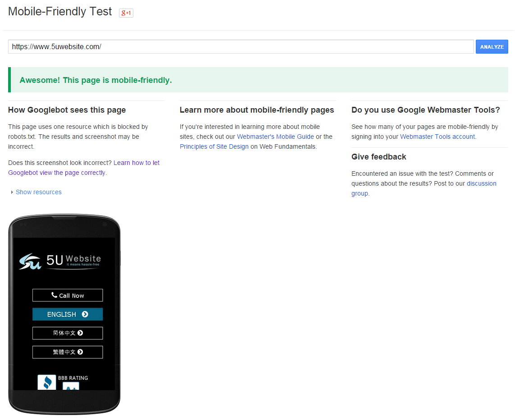
Task: Open the discussion group link
Action: pos(424,188)
